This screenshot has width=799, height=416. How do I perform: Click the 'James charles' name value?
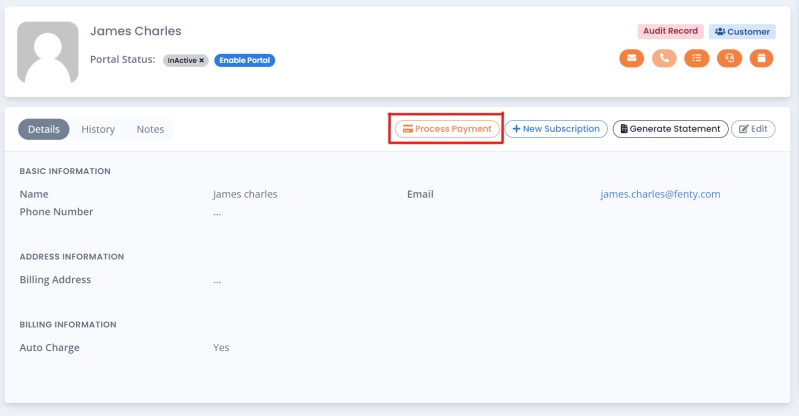(245, 194)
